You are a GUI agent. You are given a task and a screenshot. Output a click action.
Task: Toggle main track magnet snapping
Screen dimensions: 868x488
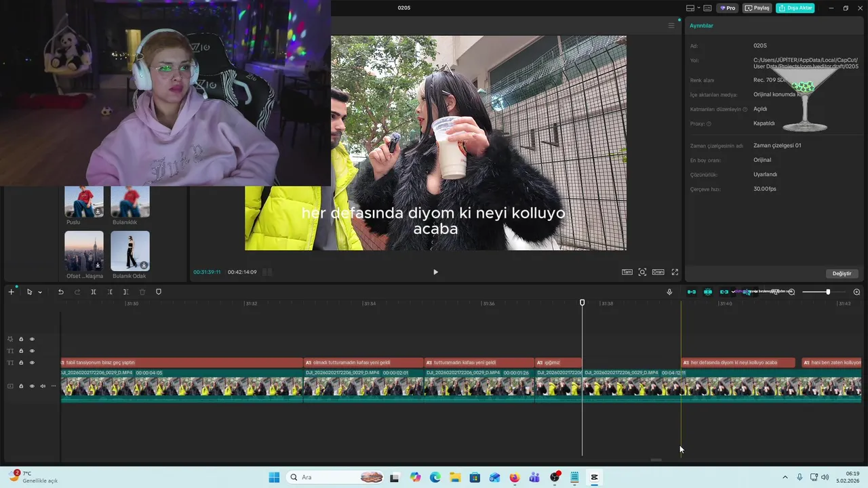tap(692, 292)
